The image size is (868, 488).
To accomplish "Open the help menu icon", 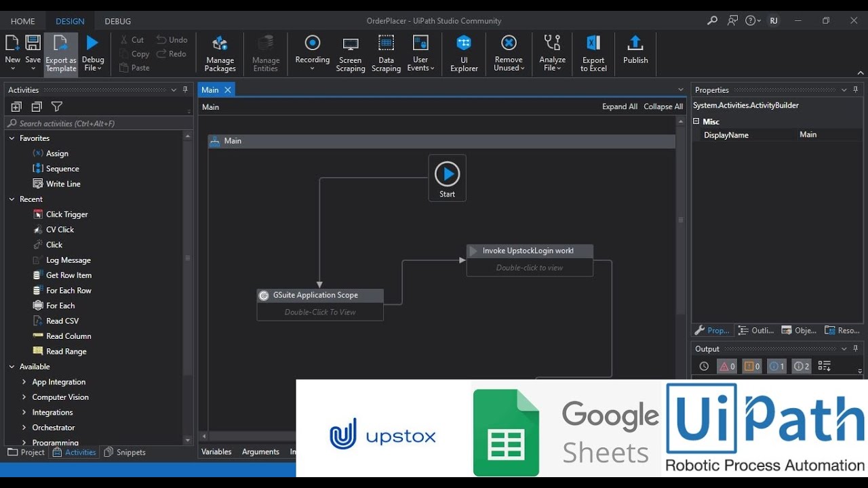I will (752, 21).
